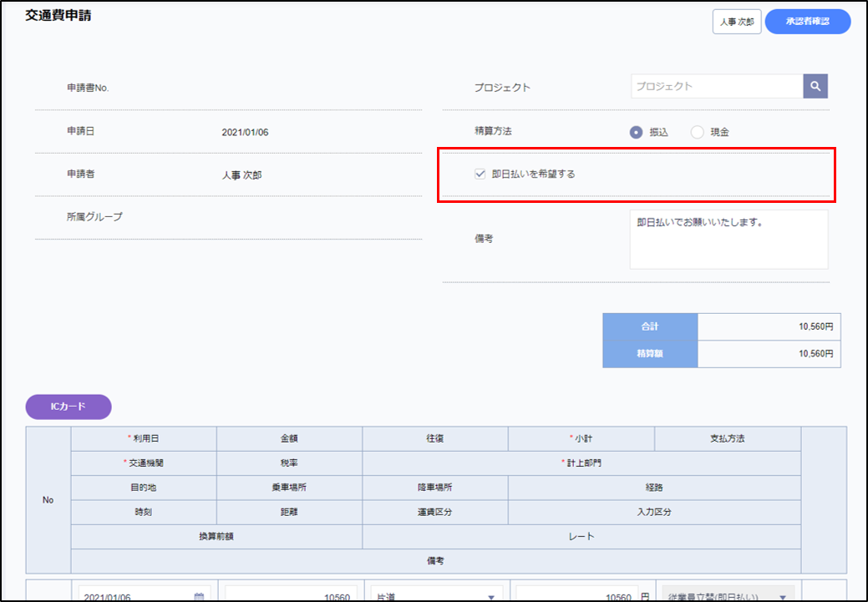Click the 利用日 column header
868x602 pixels.
[144, 438]
